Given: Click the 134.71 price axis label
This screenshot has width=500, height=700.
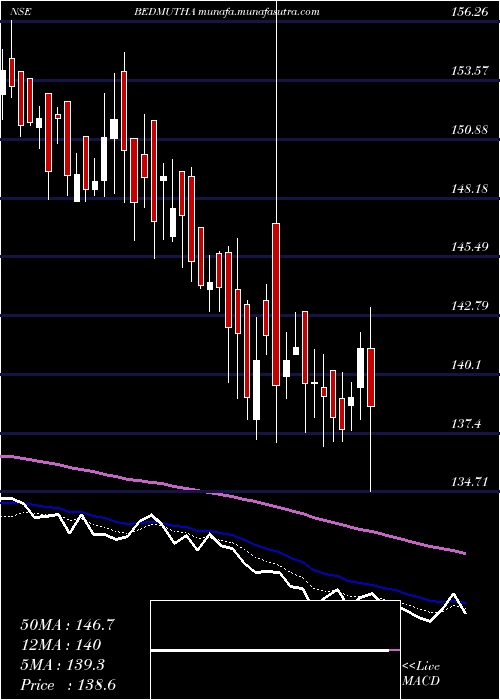Looking at the screenshot, I should point(469,482).
